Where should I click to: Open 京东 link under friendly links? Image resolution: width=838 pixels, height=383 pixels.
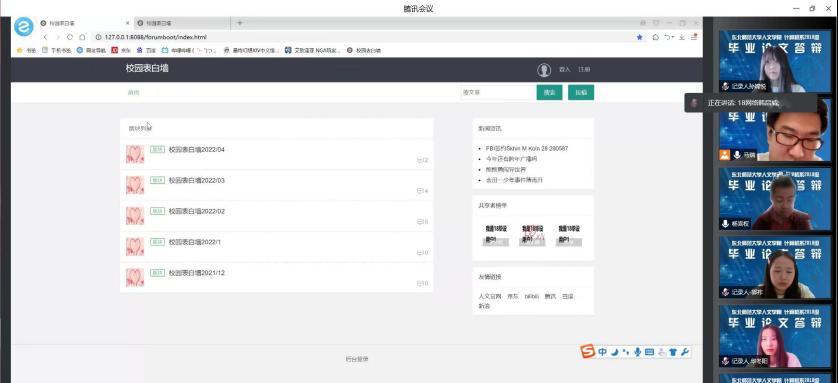(513, 296)
